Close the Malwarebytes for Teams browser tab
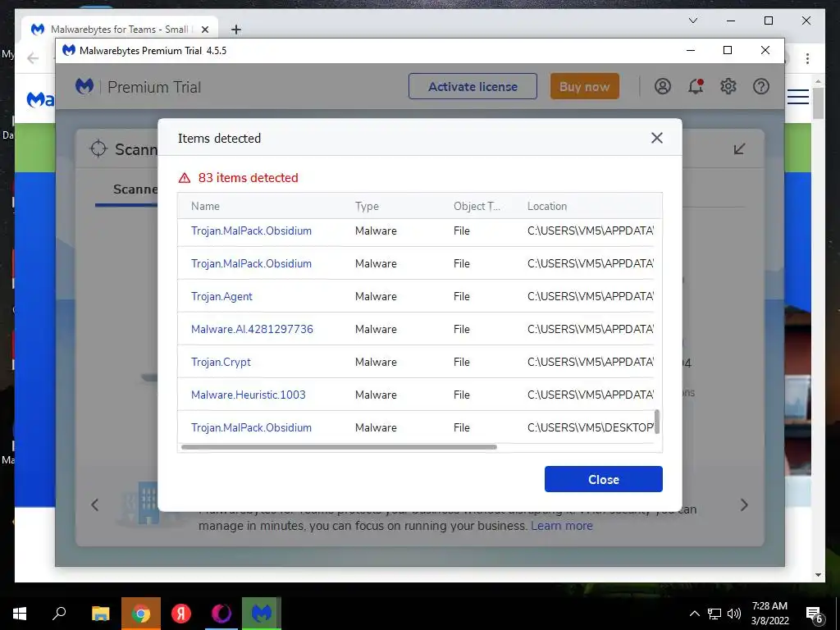This screenshot has height=630, width=840. pyautogui.click(x=204, y=30)
